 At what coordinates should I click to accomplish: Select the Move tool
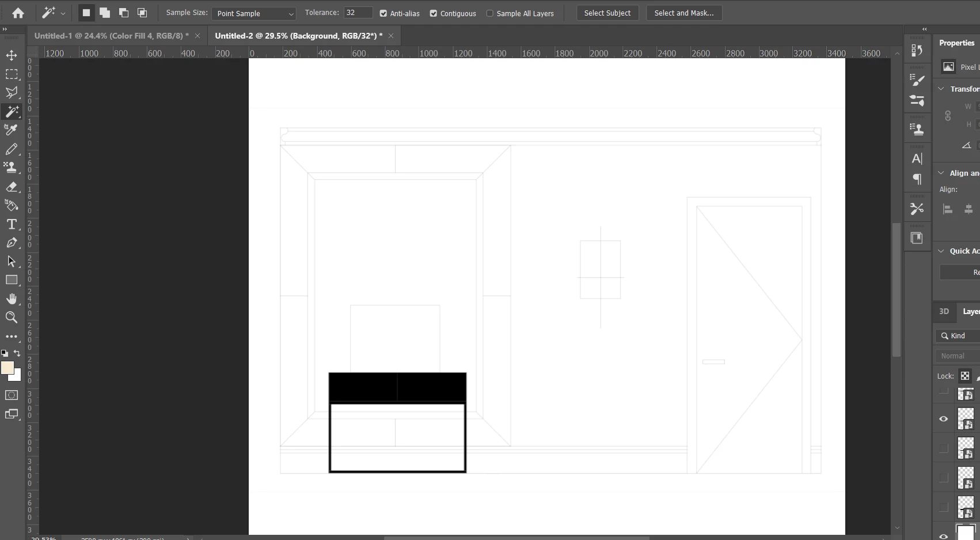coord(12,55)
